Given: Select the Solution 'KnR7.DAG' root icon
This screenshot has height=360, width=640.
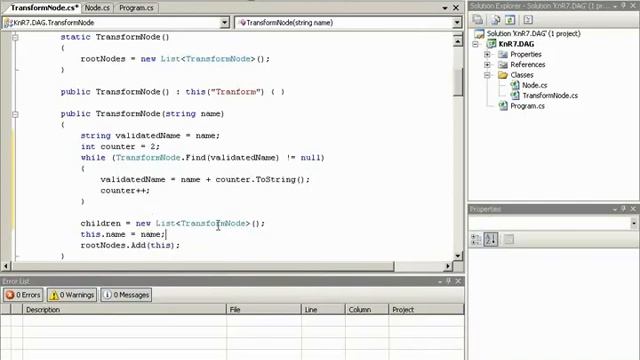Looking at the screenshot, I should (x=479, y=33).
